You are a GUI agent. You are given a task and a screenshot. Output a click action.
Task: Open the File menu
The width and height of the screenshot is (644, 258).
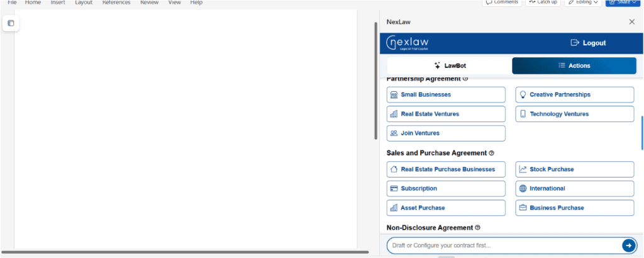[x=12, y=3]
